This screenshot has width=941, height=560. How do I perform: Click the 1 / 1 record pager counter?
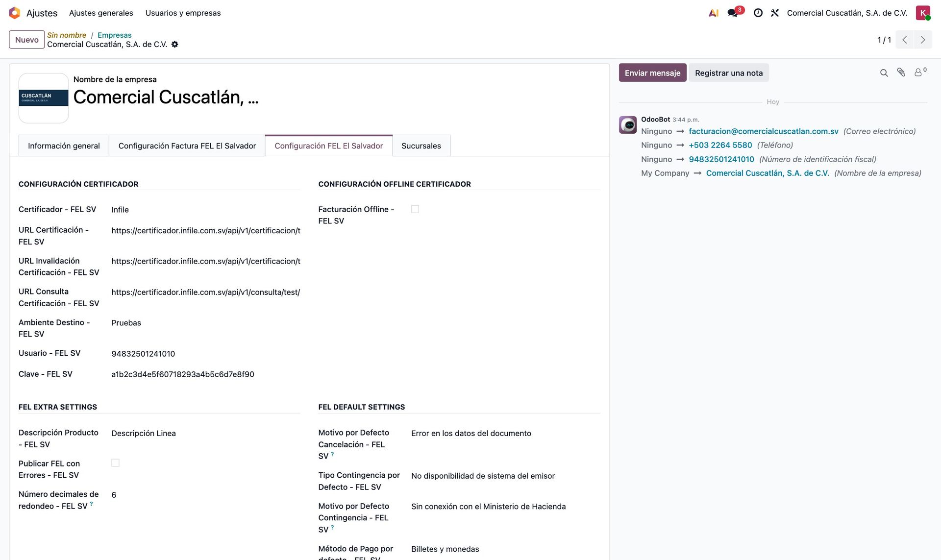coord(884,40)
